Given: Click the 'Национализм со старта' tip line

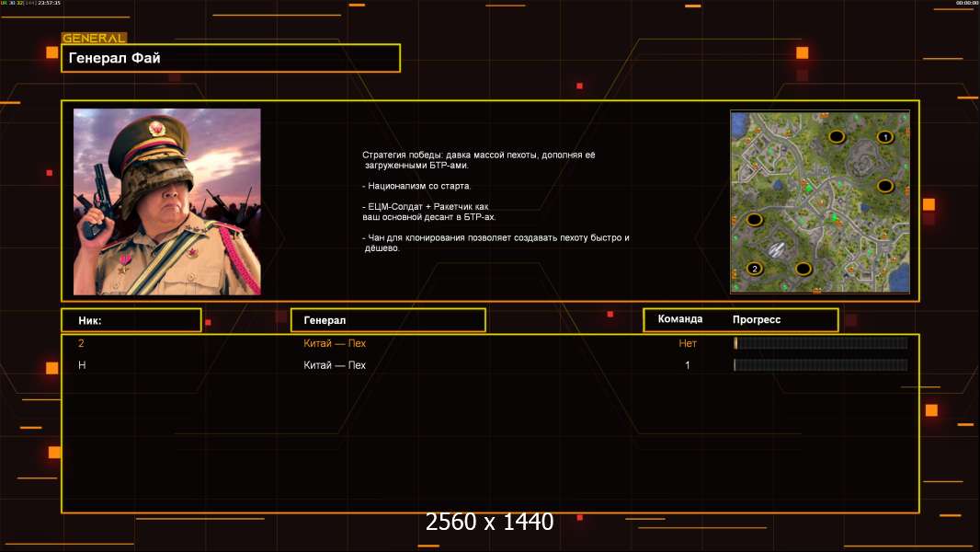Looking at the screenshot, I should (x=416, y=186).
